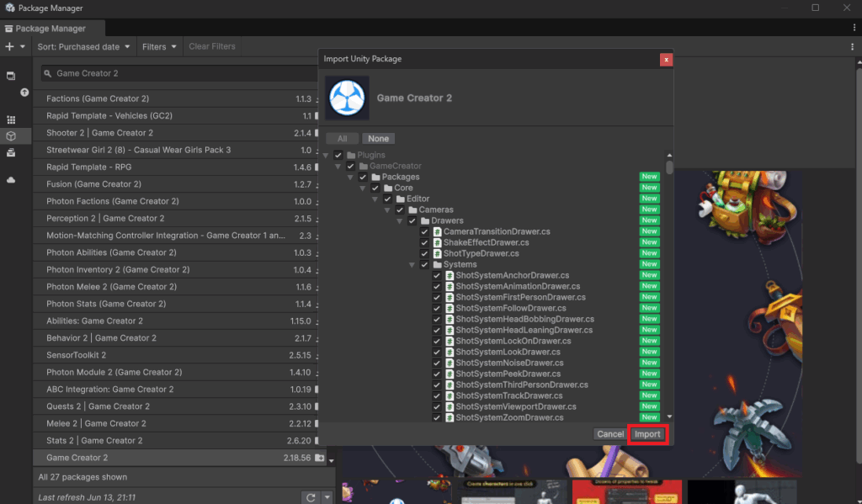
Task: Select the Package Manager tab
Action: pyautogui.click(x=51, y=29)
